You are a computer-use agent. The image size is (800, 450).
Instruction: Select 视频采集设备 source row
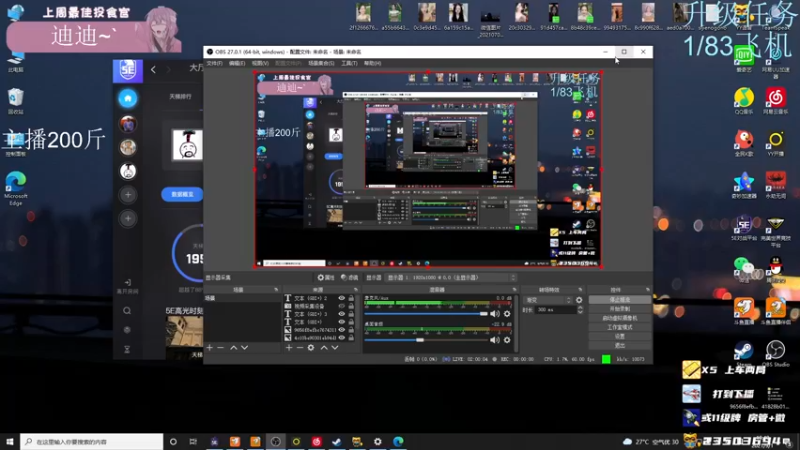click(320, 306)
